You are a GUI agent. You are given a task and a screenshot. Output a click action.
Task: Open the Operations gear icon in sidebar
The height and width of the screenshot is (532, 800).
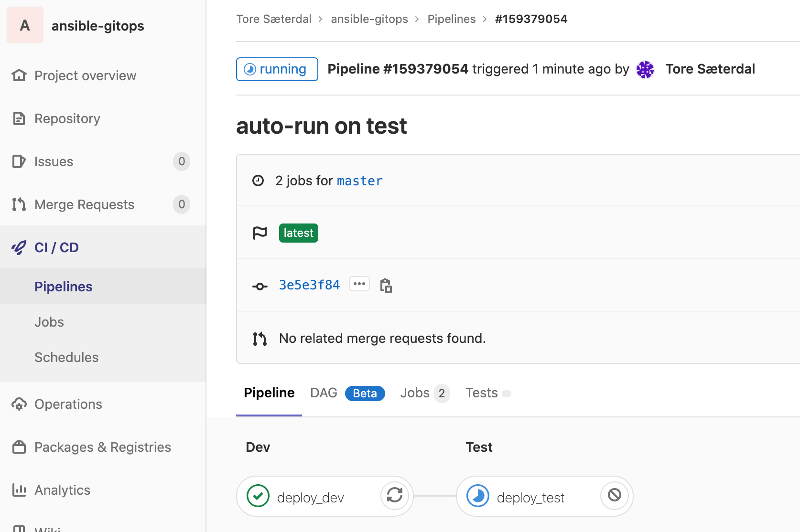pos(19,404)
